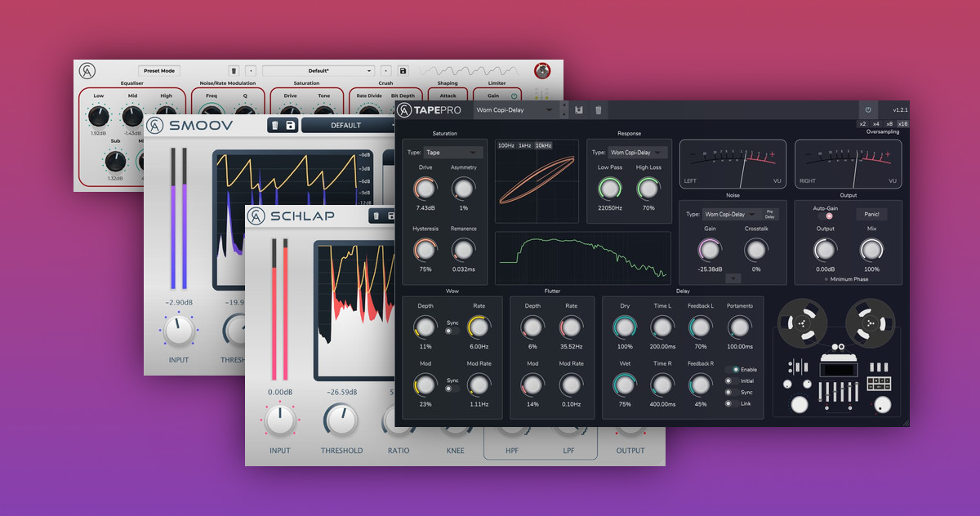
Task: Click the Schlap INPUT knob
Action: [279, 421]
